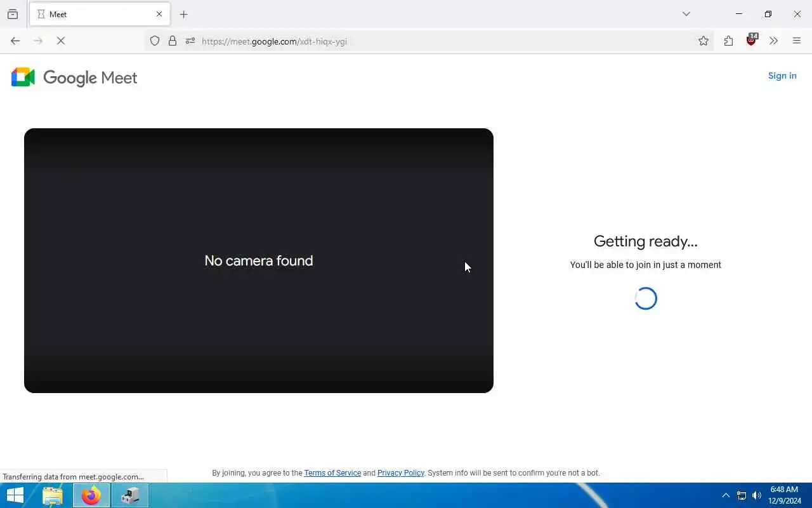
Task: Open tracking protection shield icon
Action: coord(155,41)
